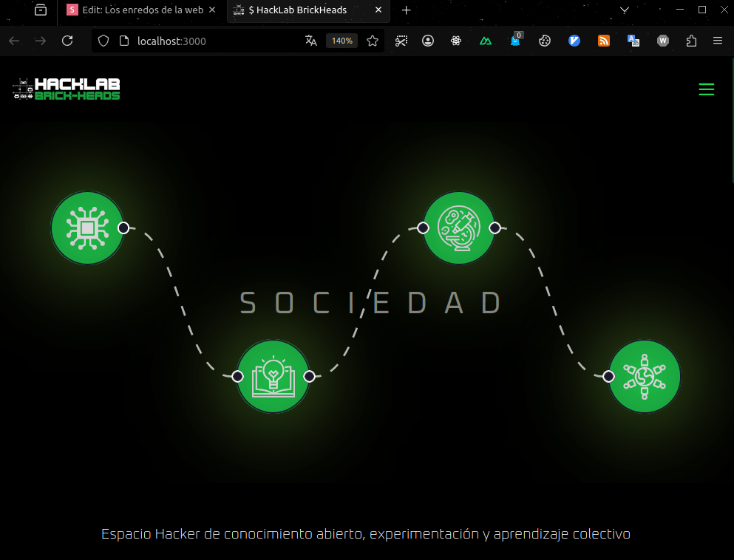The height and width of the screenshot is (560, 734).
Task: Open the Firefox View recent browsing icon
Action: tap(41, 10)
